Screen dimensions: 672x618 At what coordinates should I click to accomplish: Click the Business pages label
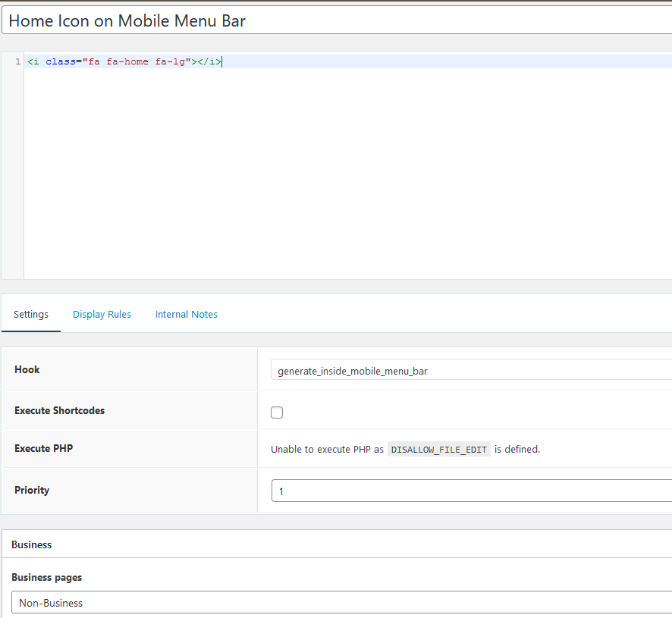47,577
